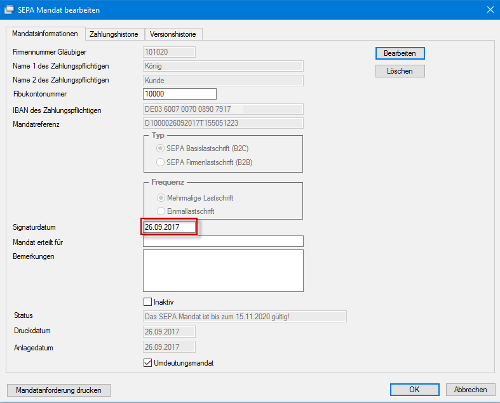Click the Mandatsreferenz field
The height and width of the screenshot is (403, 500).
point(223,123)
